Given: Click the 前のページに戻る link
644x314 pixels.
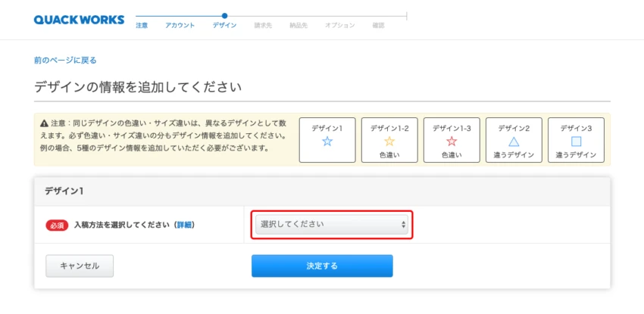Looking at the screenshot, I should click(x=65, y=61).
